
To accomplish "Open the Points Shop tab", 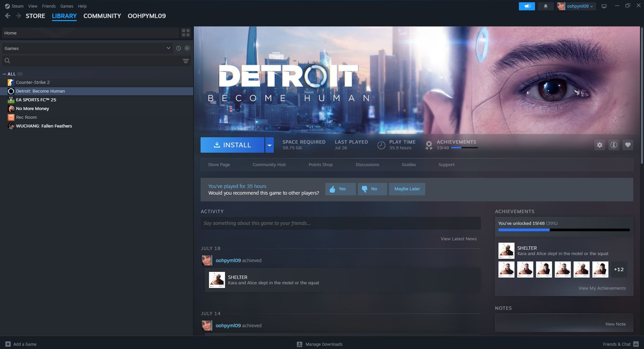I will pos(320,165).
